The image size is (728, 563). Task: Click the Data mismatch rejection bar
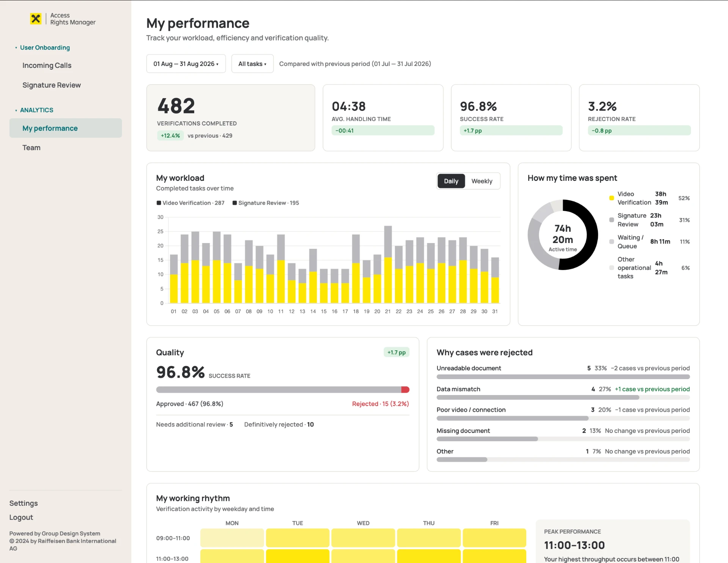(563, 398)
